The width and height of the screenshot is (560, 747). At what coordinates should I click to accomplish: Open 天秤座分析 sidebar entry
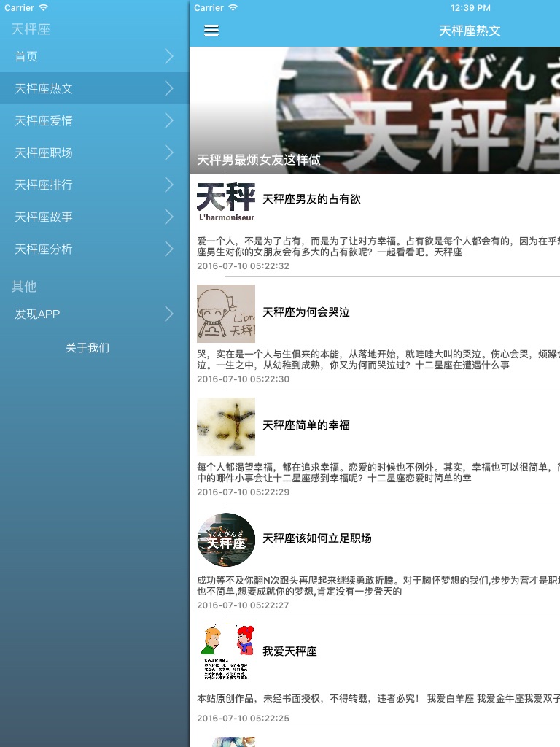point(44,249)
